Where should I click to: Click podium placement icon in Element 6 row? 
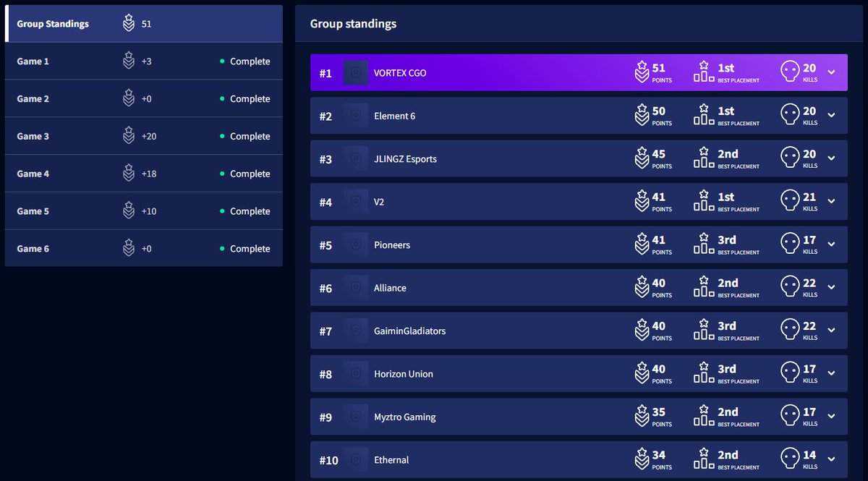coord(704,116)
